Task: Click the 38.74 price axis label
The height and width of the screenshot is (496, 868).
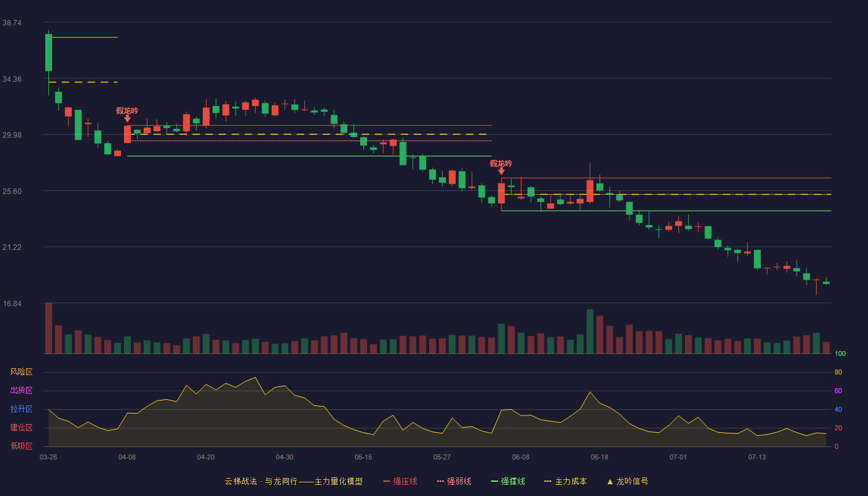Action: coord(12,22)
